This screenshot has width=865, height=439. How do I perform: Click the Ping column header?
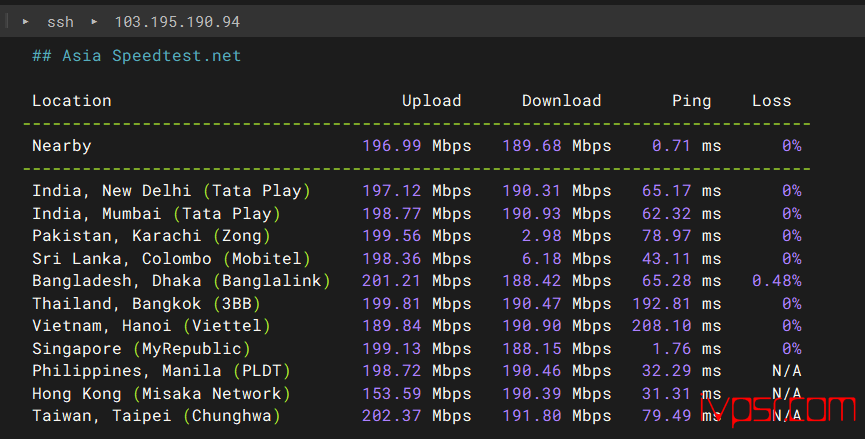(691, 101)
